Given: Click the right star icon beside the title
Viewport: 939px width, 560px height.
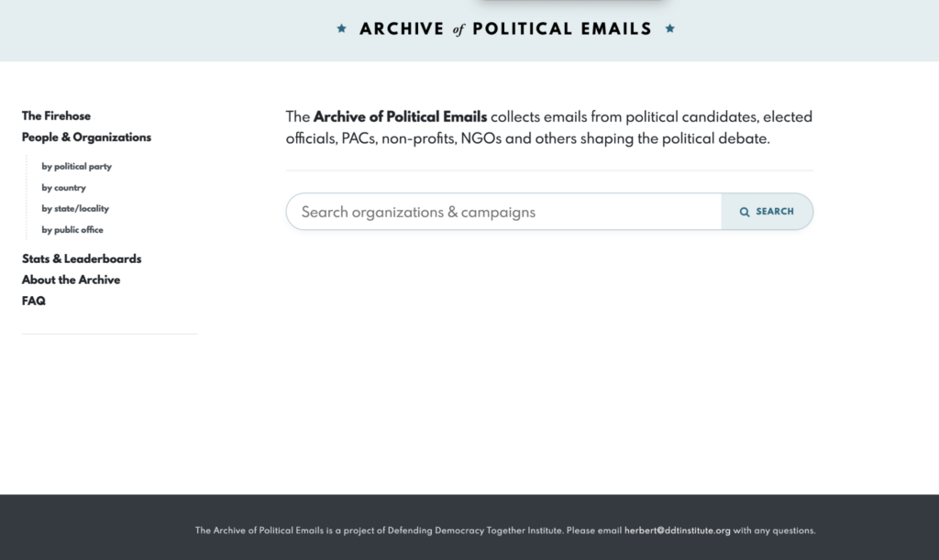Looking at the screenshot, I should (670, 28).
